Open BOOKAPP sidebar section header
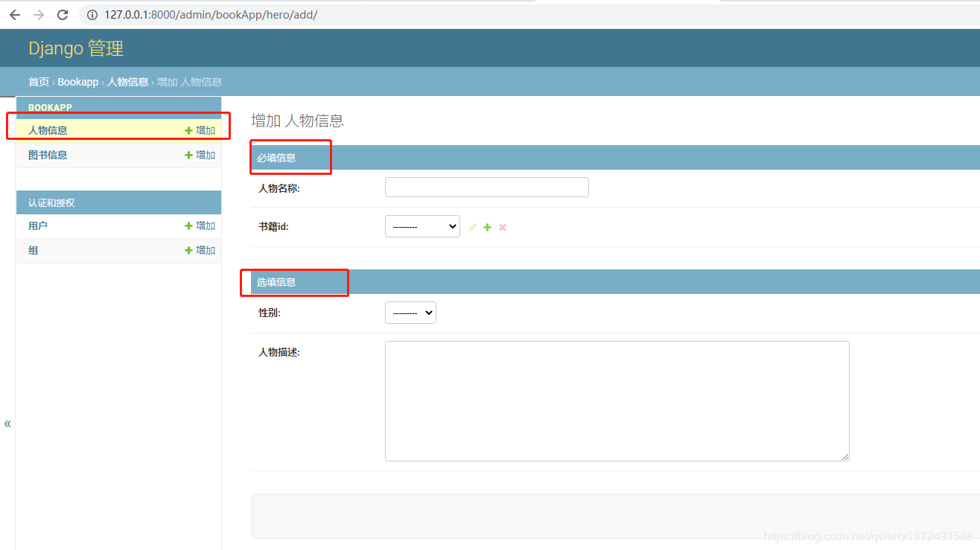The height and width of the screenshot is (550, 980). coord(50,108)
